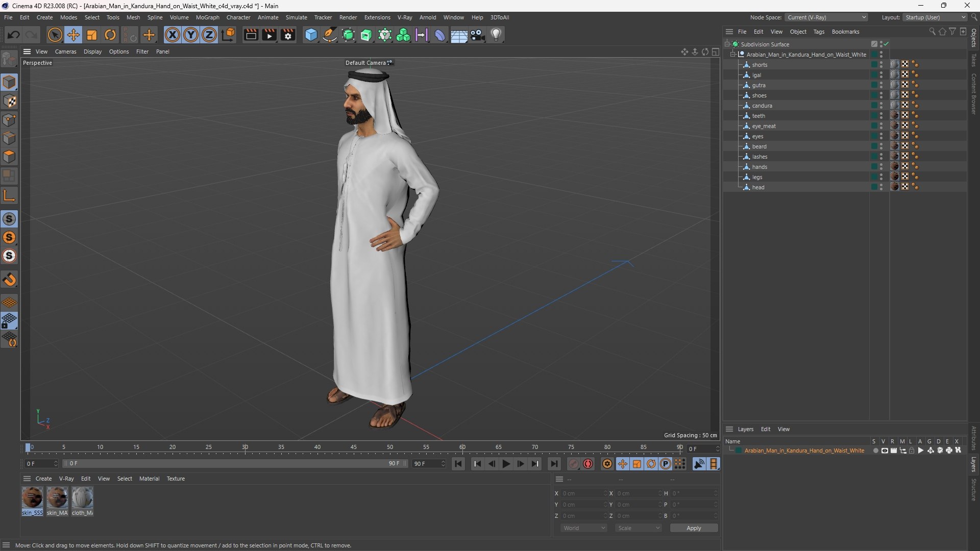Go to start of animation

click(x=458, y=464)
